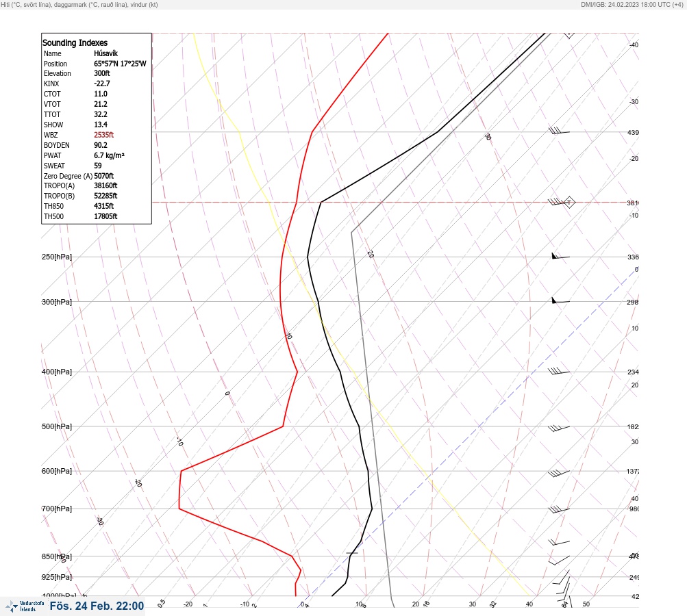Screen dimensions: 687x616
Task: Click the station name 'Húsavík'
Action: point(105,53)
